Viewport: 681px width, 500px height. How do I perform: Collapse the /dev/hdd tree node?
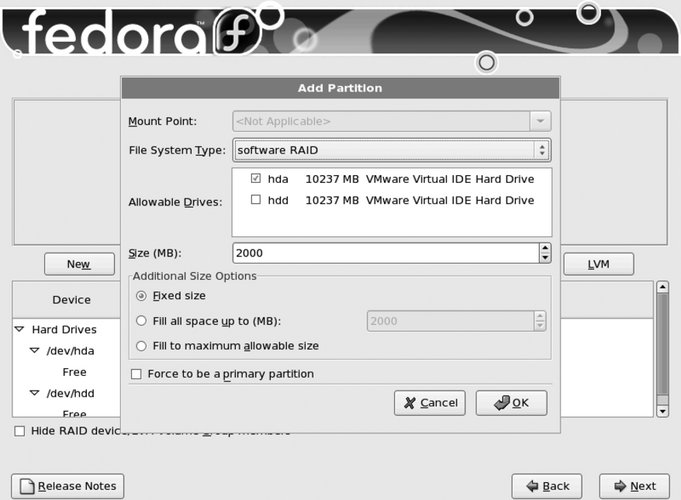coord(34,393)
